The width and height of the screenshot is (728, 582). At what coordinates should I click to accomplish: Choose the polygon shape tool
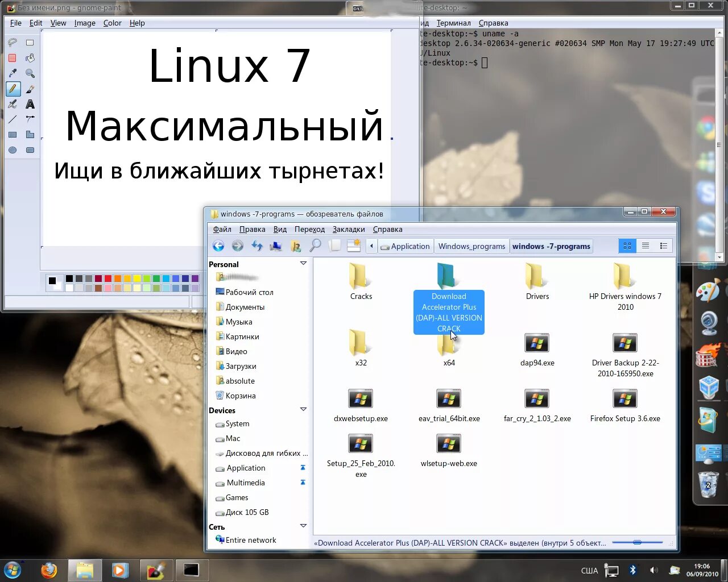pyautogui.click(x=30, y=135)
